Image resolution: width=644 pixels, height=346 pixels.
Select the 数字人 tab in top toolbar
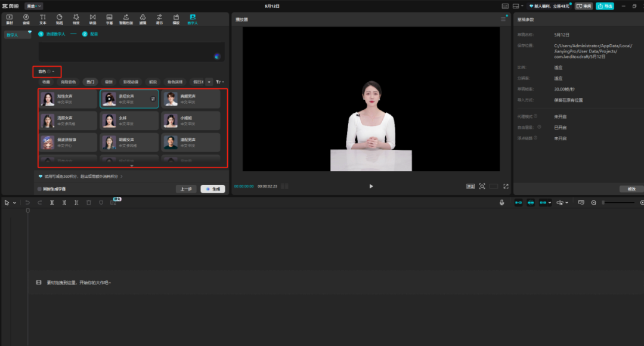tap(192, 19)
